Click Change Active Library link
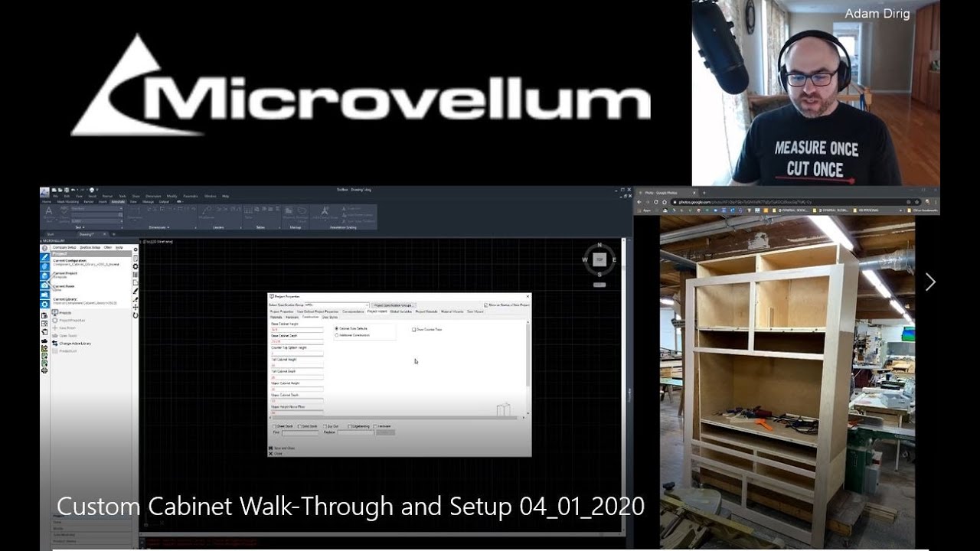 (75, 343)
